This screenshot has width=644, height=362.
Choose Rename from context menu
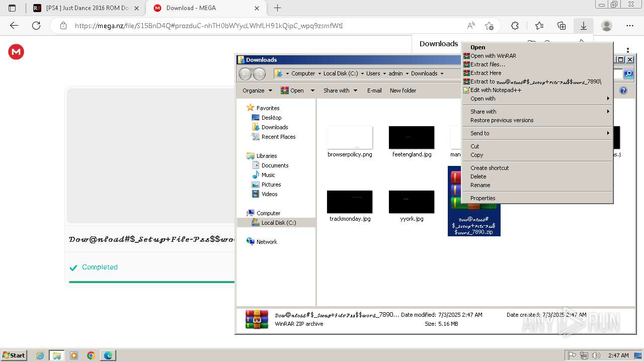pos(537,185)
